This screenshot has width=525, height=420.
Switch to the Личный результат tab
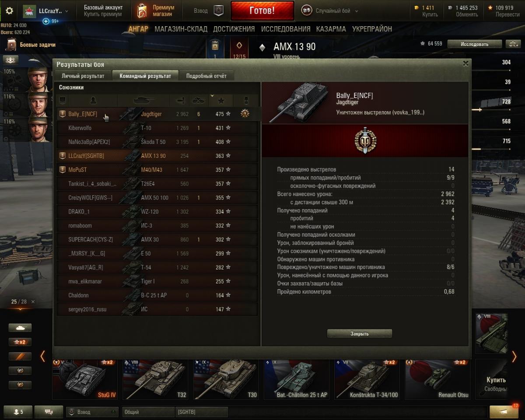point(83,76)
